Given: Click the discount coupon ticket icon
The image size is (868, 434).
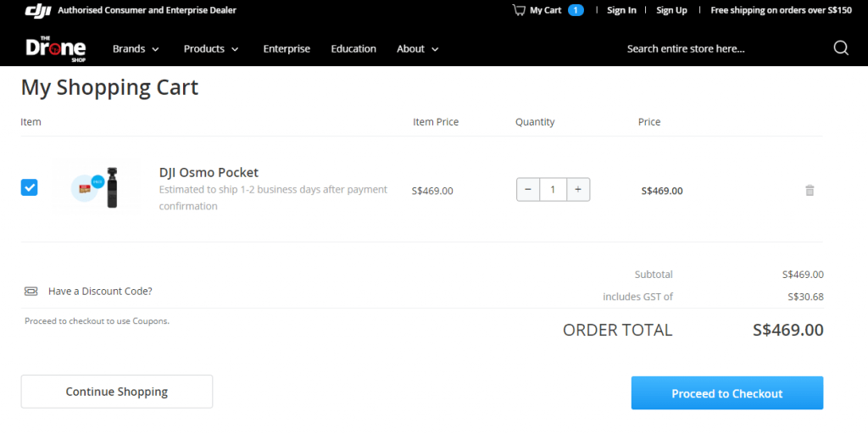Looking at the screenshot, I should 31,292.
